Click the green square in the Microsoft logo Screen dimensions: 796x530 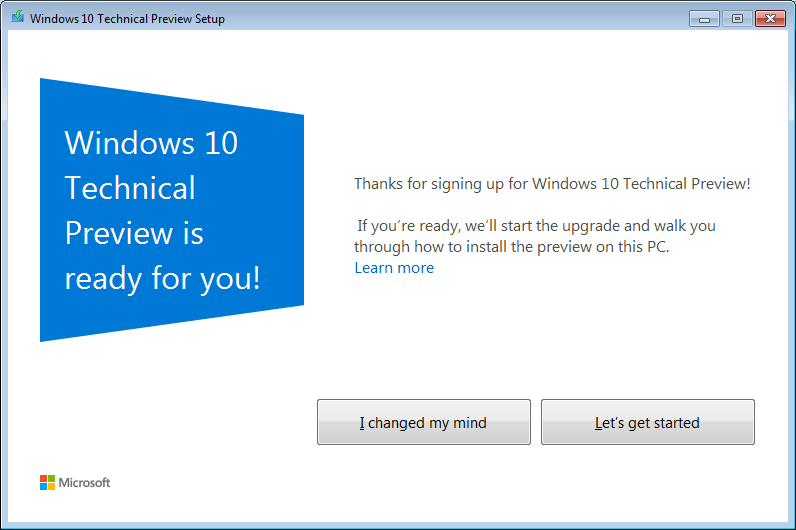[51, 479]
